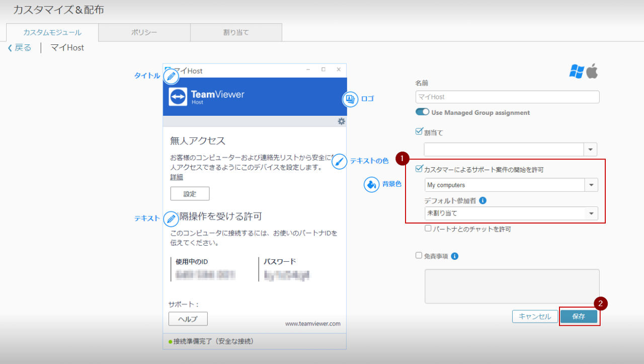644x364 pixels.
Task: Click the タイトル label
Action: click(147, 76)
